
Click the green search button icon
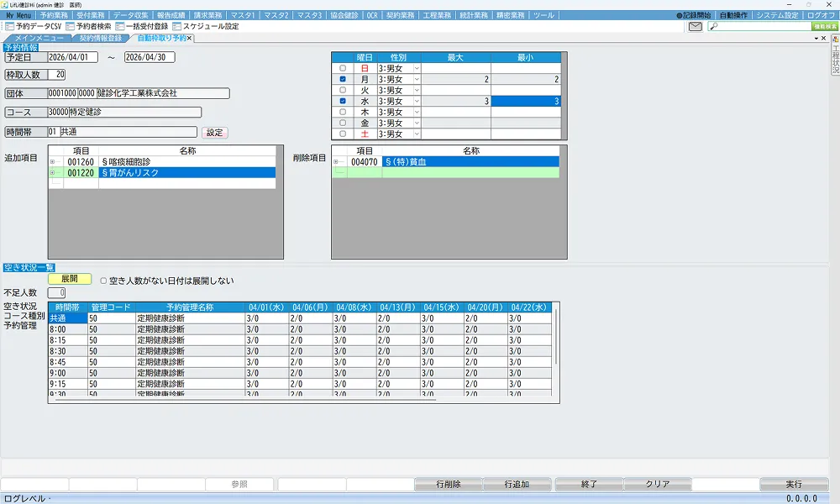[825, 26]
